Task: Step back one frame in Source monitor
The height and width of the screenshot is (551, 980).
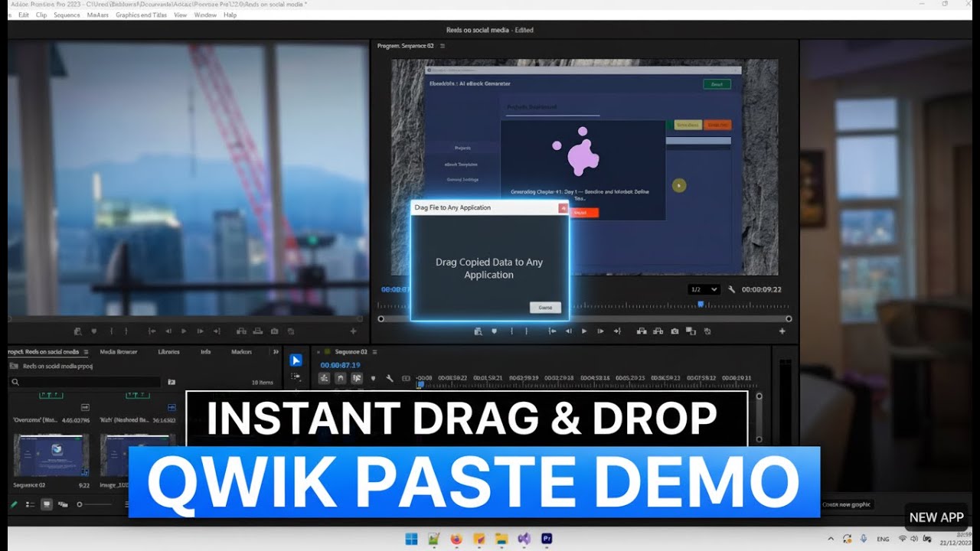Action: 168,331
